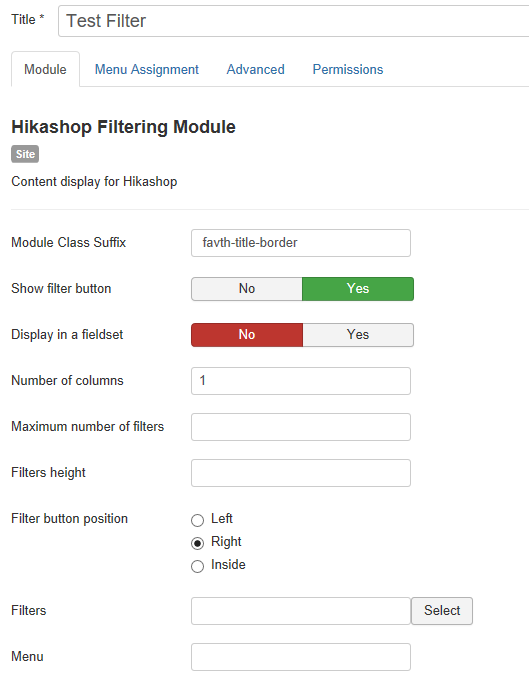Click the Maximum number of filters field
This screenshot has width=529, height=691.
click(x=301, y=427)
